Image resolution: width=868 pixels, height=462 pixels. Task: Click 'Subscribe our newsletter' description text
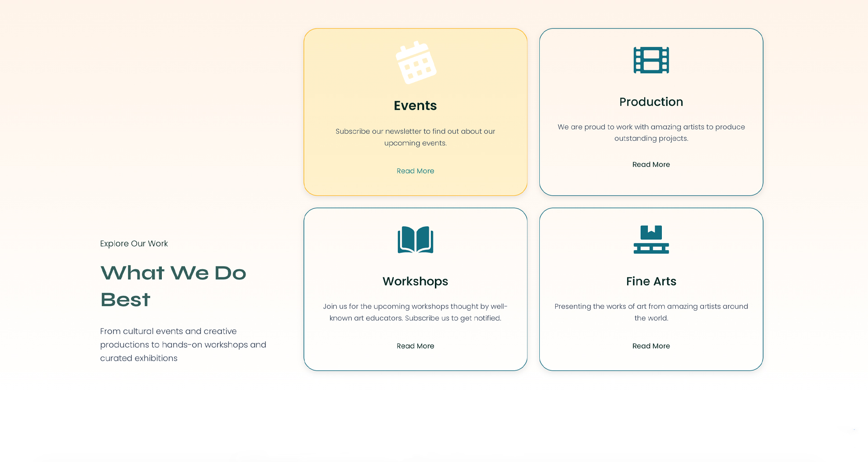[415, 137]
